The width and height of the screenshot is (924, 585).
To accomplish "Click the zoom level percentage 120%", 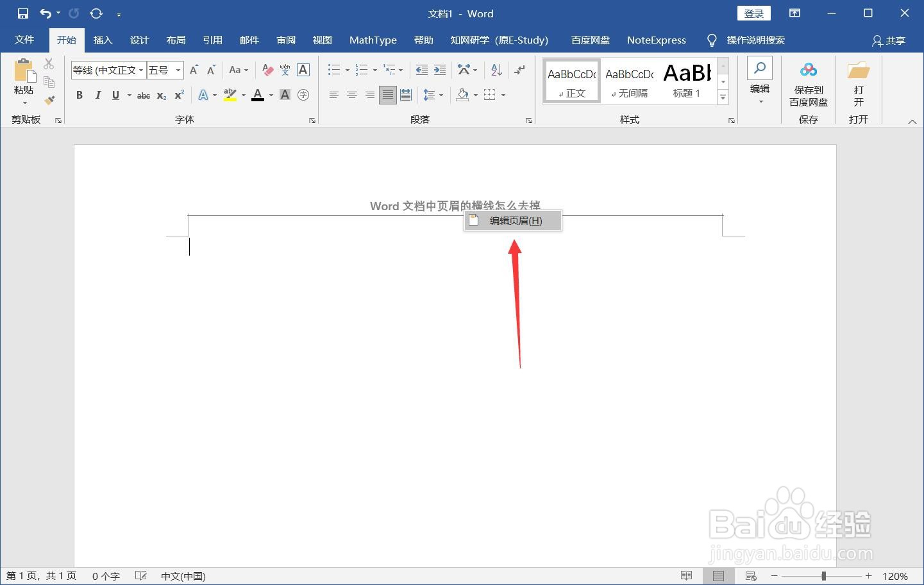I will tap(895, 576).
